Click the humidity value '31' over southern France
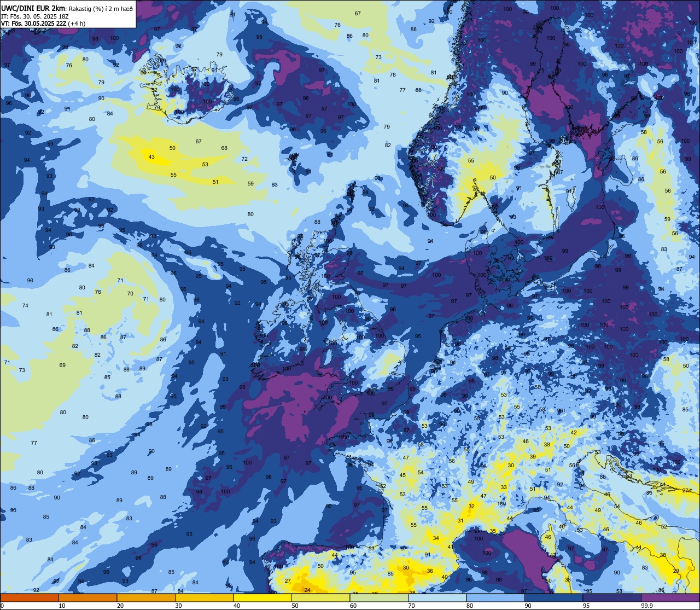Viewport: 700px width, 610px height. [x=460, y=521]
